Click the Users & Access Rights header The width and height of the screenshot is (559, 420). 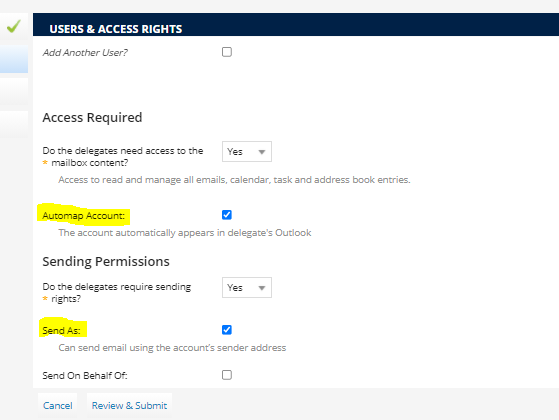point(116,29)
